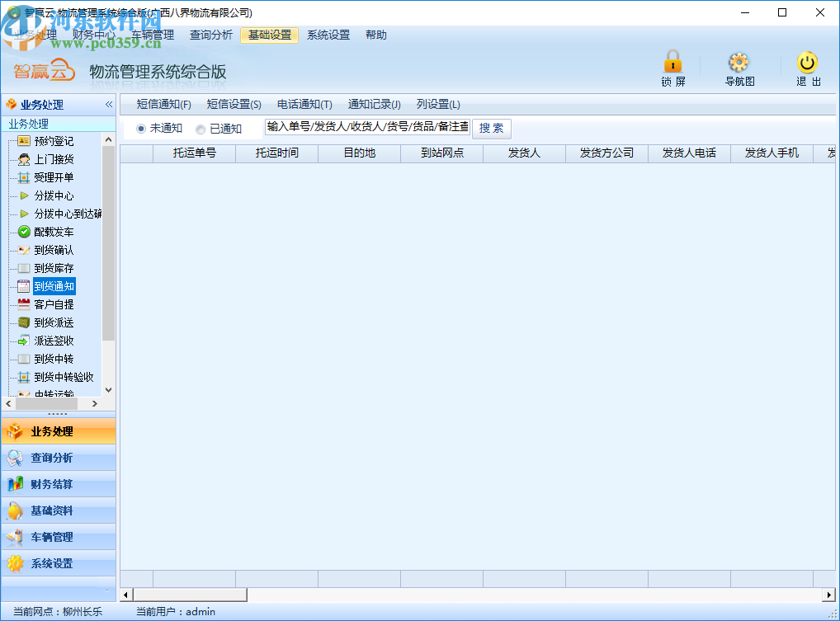
Task: Click the 发货人 column header
Action: pyautogui.click(x=525, y=153)
